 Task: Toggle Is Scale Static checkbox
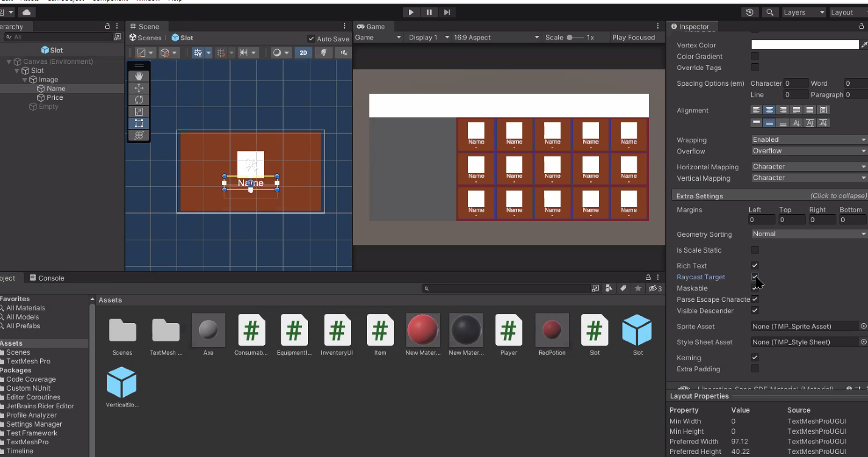(755, 249)
